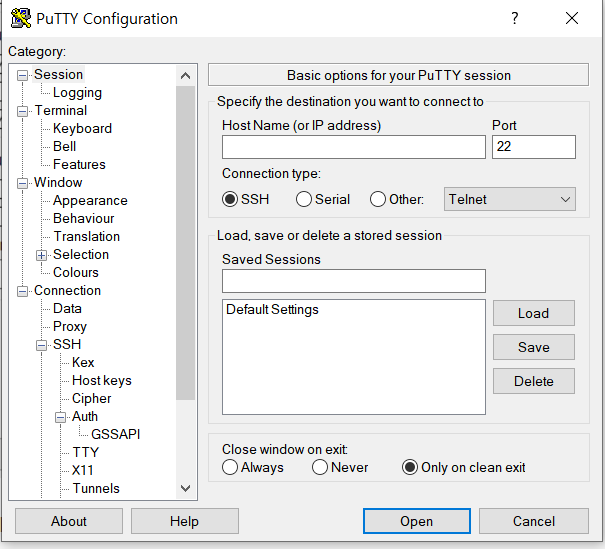Click the Open button

(417, 521)
